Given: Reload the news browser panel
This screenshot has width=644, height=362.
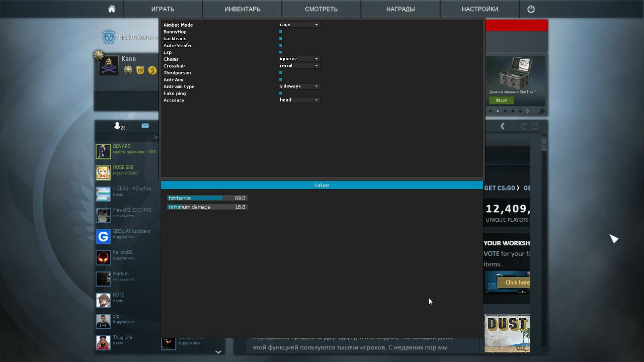Looking at the screenshot, I should tap(523, 126).
